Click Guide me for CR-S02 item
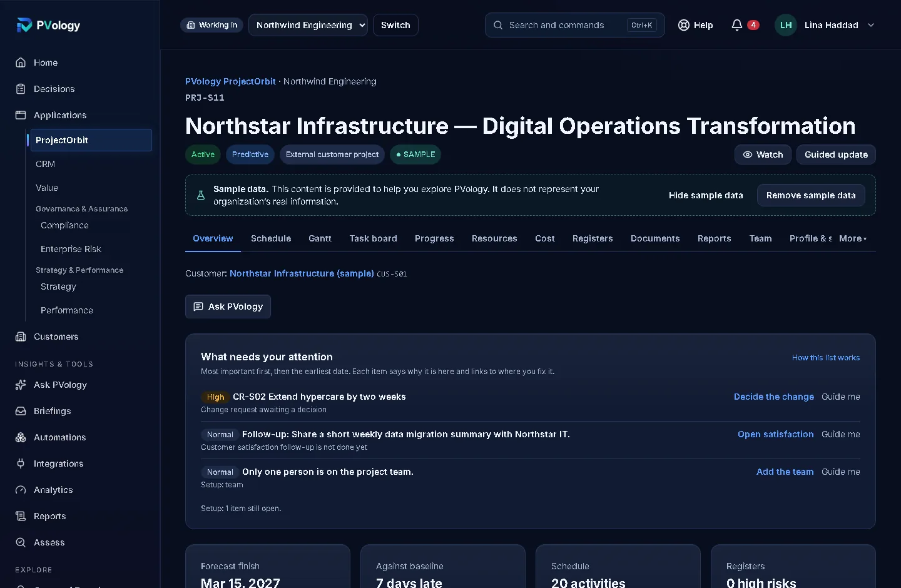The width and height of the screenshot is (901, 588). click(x=841, y=397)
